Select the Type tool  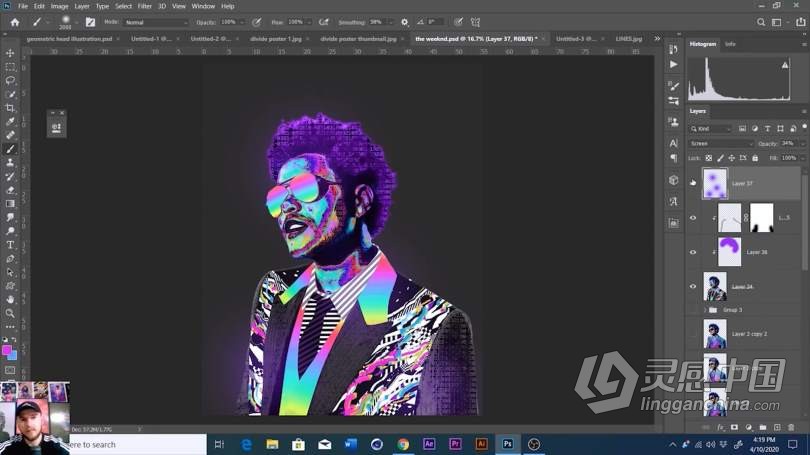(x=10, y=245)
